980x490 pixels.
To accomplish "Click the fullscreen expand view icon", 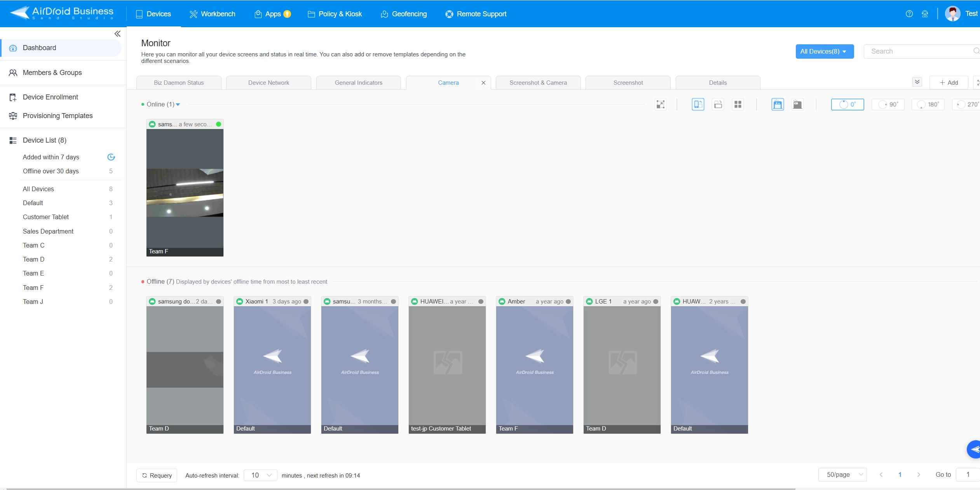I will coord(661,104).
